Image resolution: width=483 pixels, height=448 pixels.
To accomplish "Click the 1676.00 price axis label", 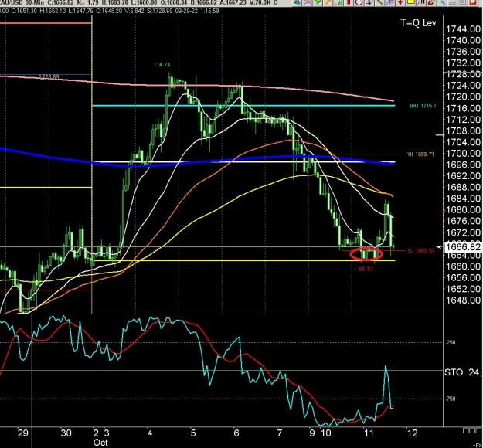I will click(463, 221).
